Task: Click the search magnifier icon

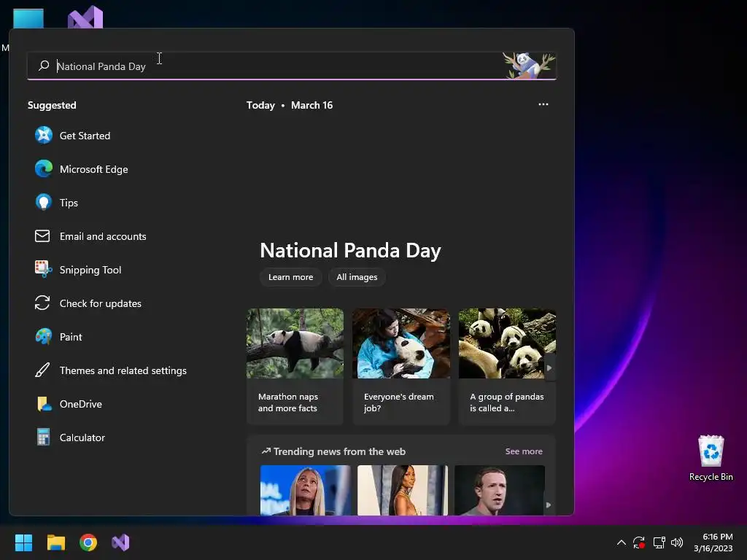Action: click(x=44, y=65)
